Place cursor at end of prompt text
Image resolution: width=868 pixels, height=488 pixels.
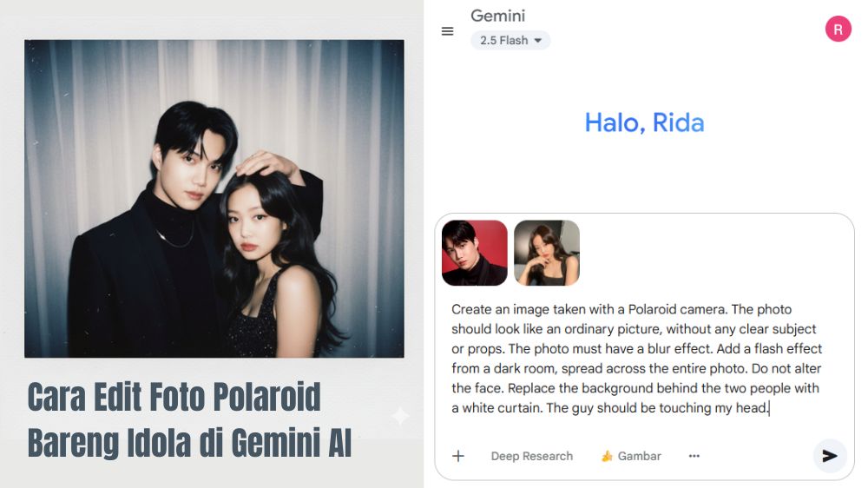[x=769, y=408]
